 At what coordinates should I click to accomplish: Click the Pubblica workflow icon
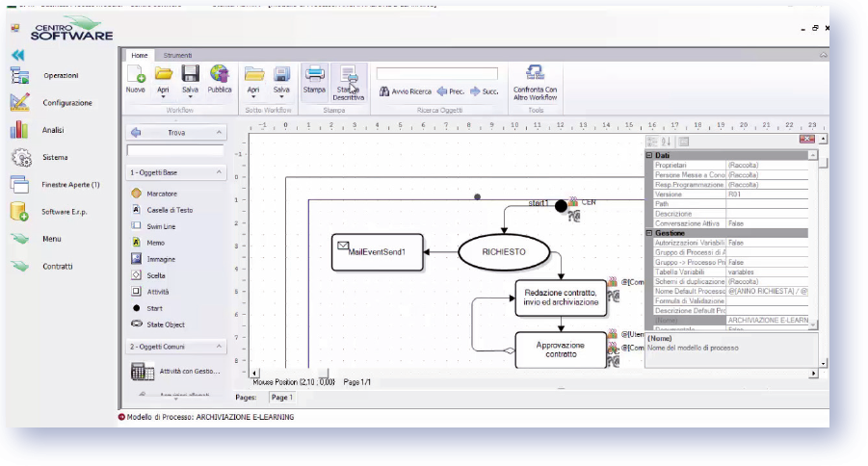(x=220, y=75)
